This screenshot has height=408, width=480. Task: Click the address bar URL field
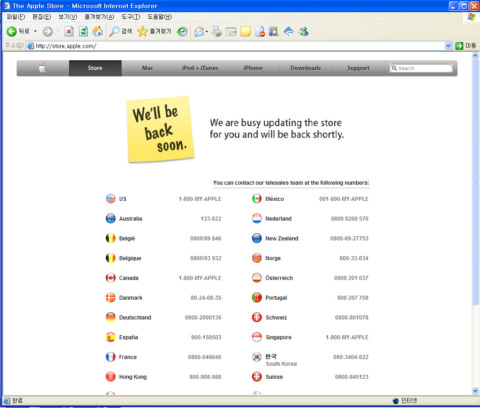[235, 46]
